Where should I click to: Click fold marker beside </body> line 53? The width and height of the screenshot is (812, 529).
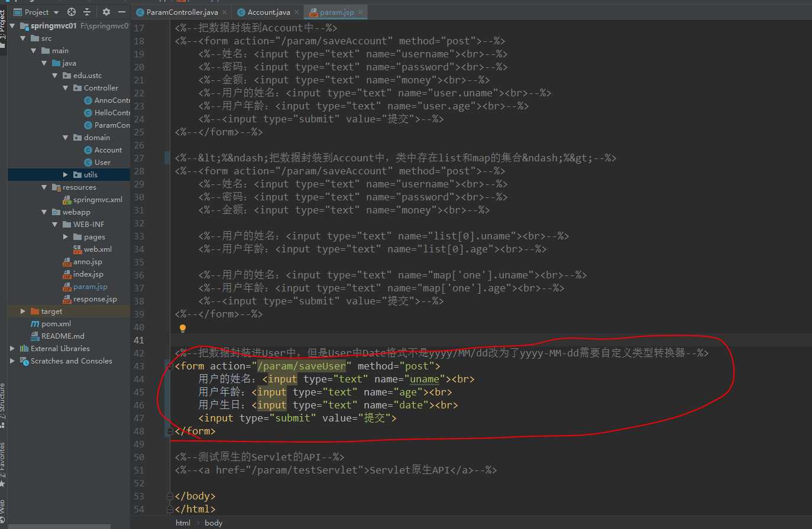(x=170, y=496)
